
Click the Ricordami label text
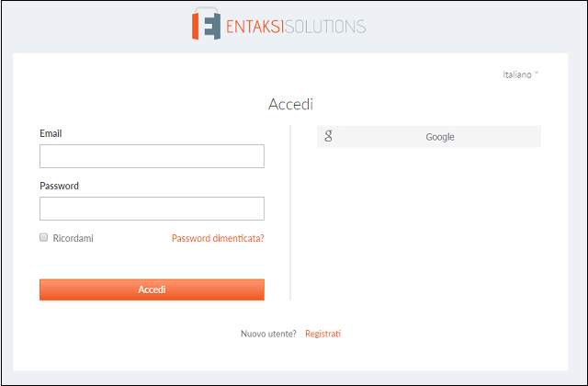point(73,238)
